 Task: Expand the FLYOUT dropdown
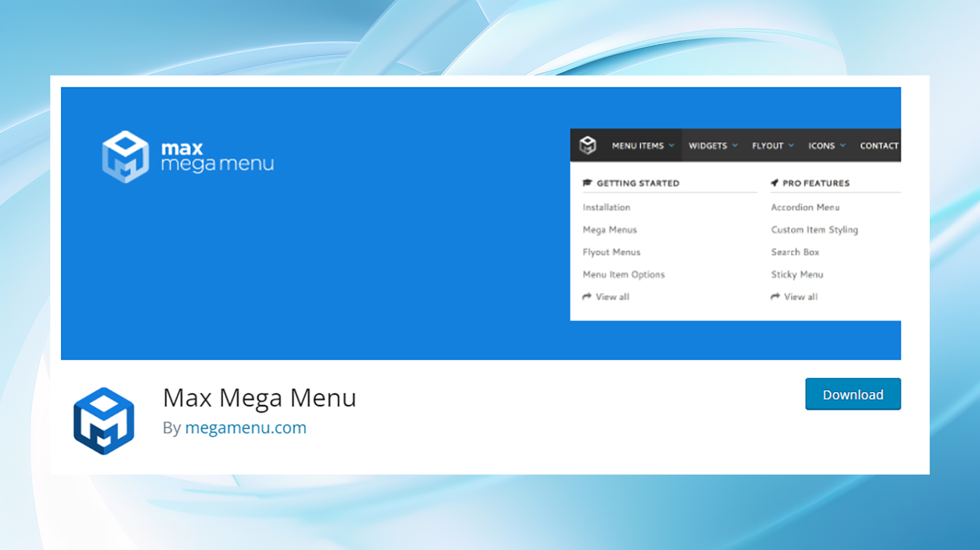tap(771, 145)
